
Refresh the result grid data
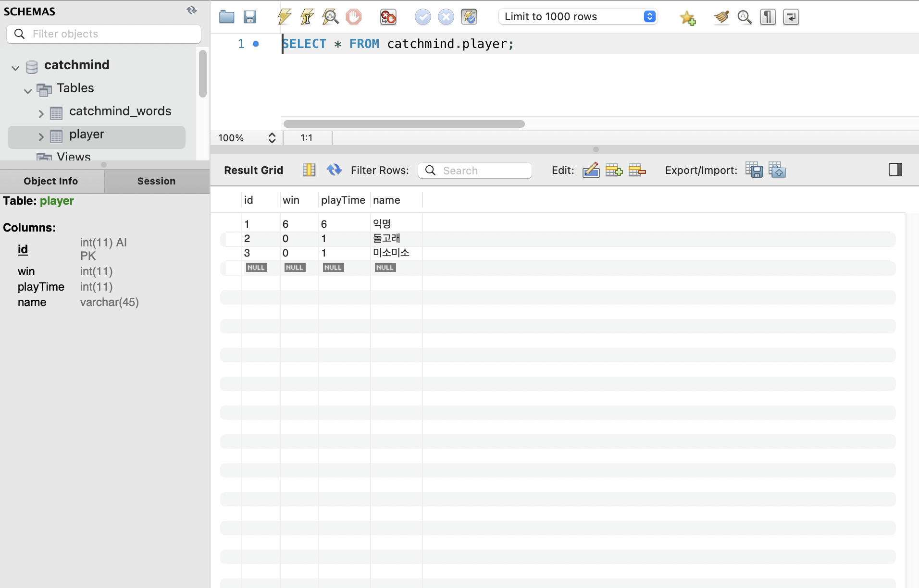(334, 170)
